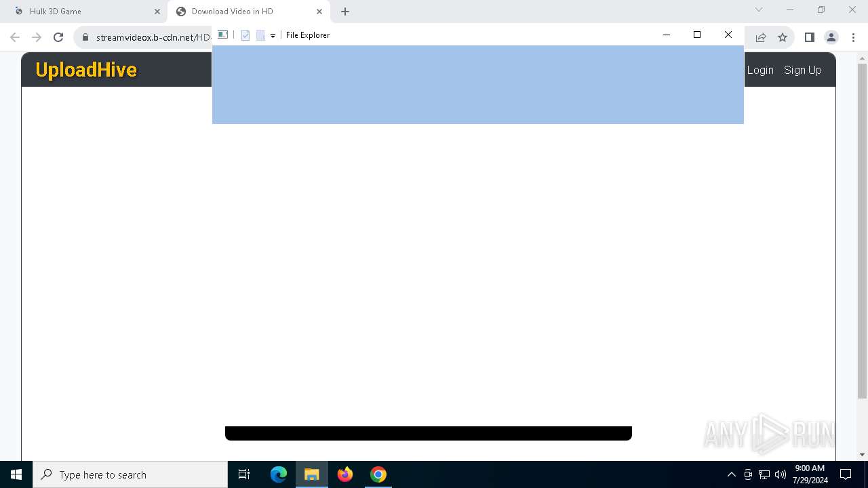Open the clock showing 9:00 AM
The image size is (868, 488).
[810, 474]
